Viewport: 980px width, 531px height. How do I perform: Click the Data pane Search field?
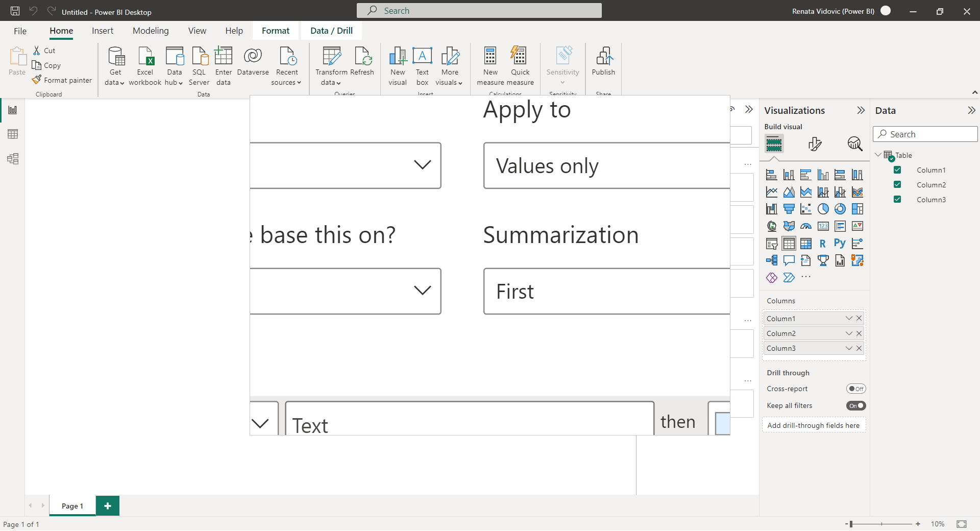point(925,134)
